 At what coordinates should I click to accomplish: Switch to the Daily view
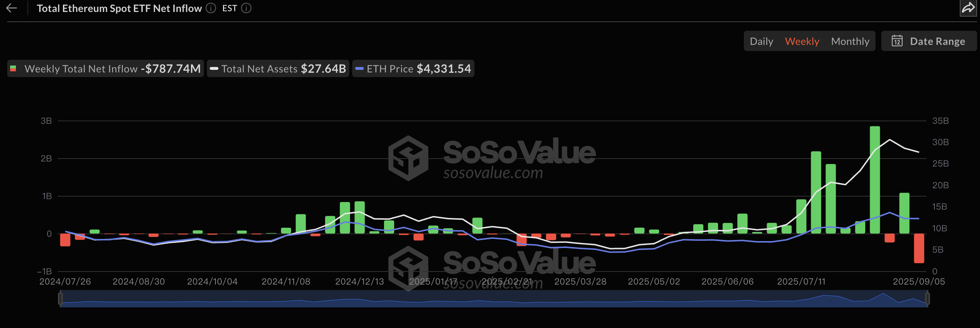(x=761, y=41)
